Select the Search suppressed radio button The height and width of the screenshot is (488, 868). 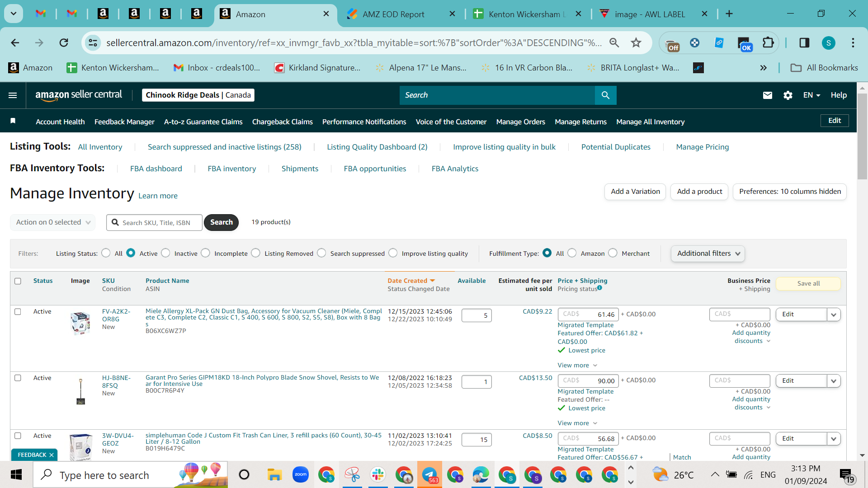pos(321,253)
